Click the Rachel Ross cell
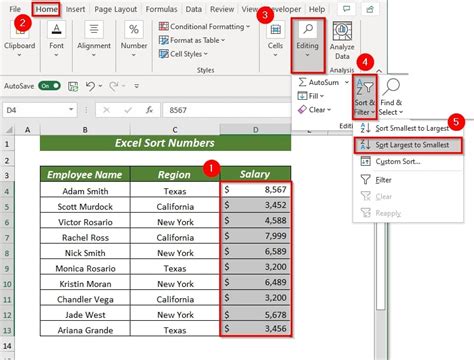This screenshot has width=474, height=360. tap(85, 237)
